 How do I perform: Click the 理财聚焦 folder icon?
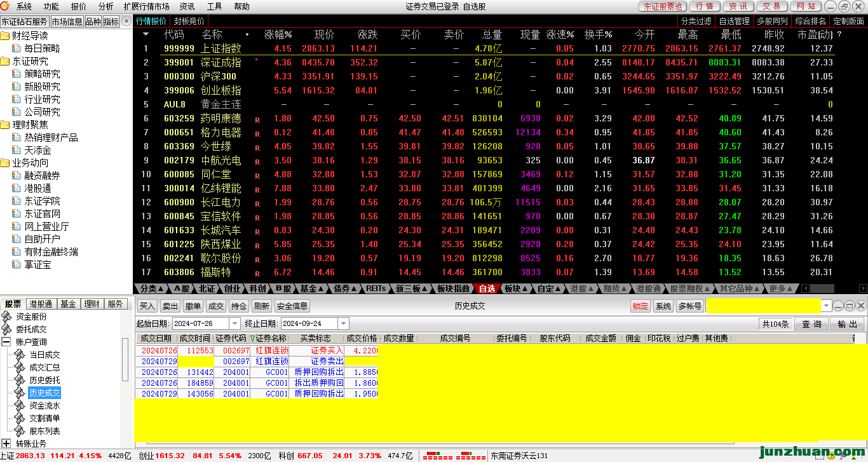[6, 125]
